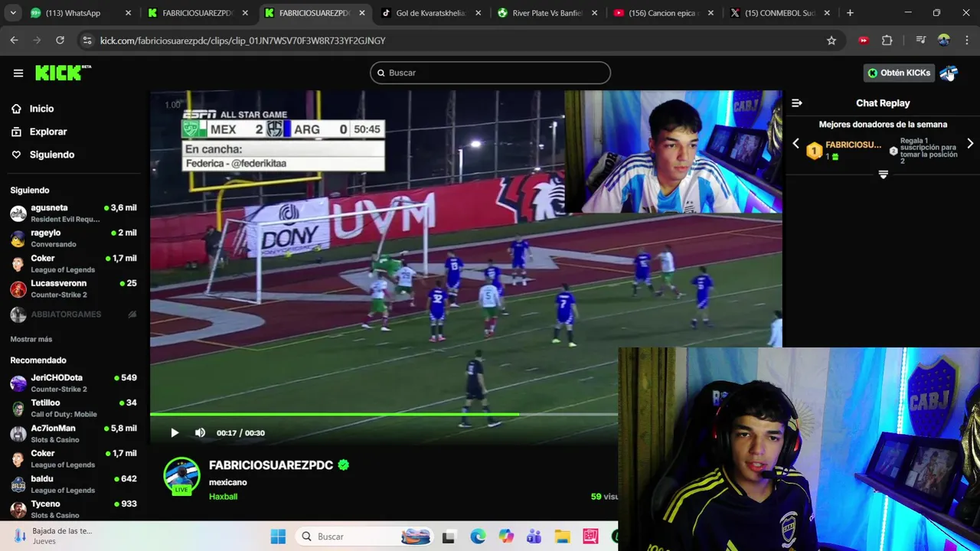
Task: Close the WhatsApp browser tab
Action: [128, 13]
